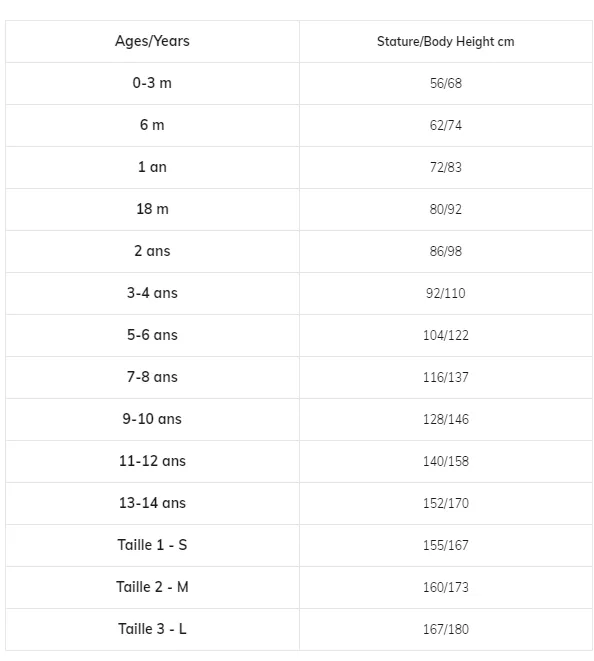Screen dimensions: 594x661
Task: Click the 1 an row label
Action: point(152,167)
